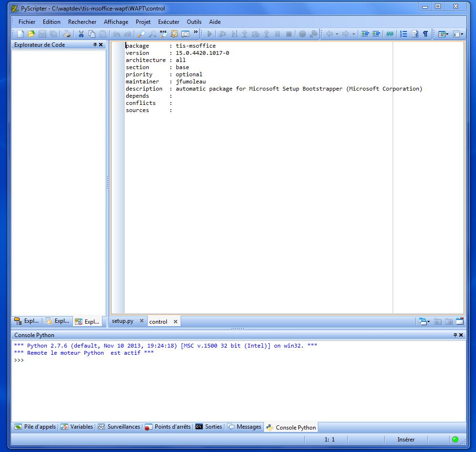This screenshot has width=476, height=452.
Task: Cut selection using the scissors icon
Action: click(x=81, y=34)
